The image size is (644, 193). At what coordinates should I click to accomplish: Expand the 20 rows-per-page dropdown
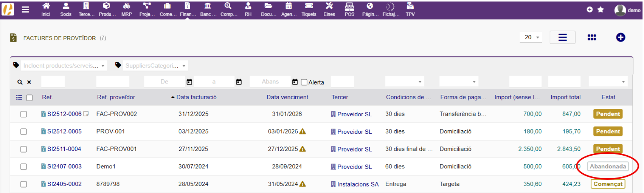point(531,37)
